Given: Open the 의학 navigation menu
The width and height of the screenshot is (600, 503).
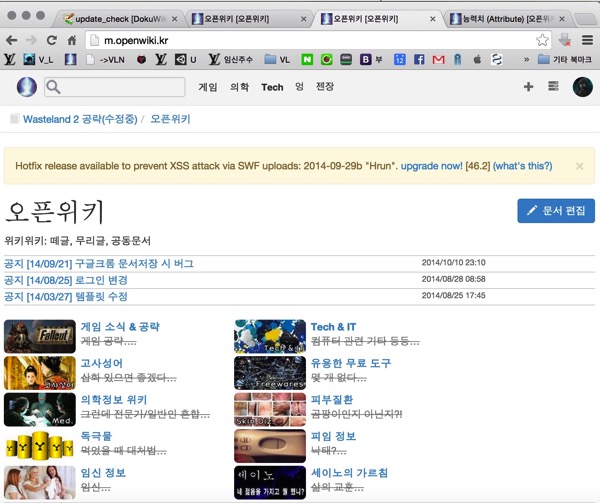Looking at the screenshot, I should [x=239, y=87].
